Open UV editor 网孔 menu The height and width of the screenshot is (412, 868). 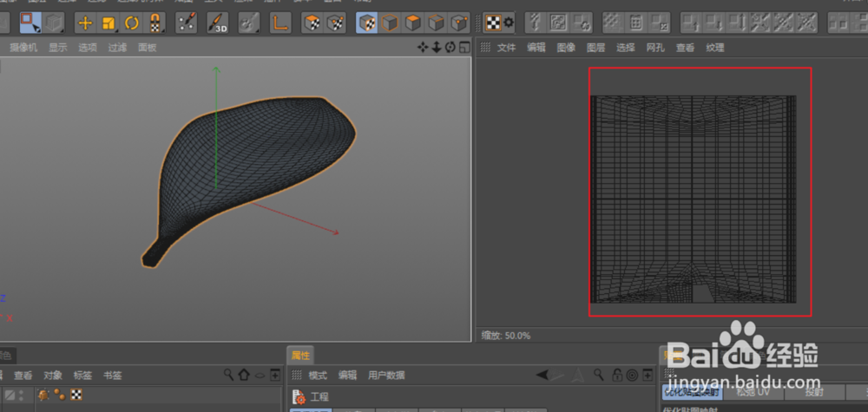655,48
